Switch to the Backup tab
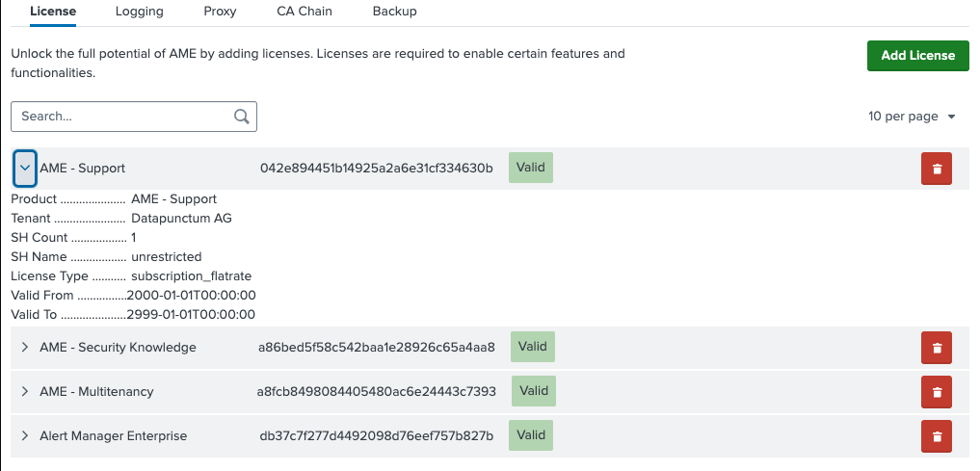This screenshot has width=980, height=471. (394, 12)
